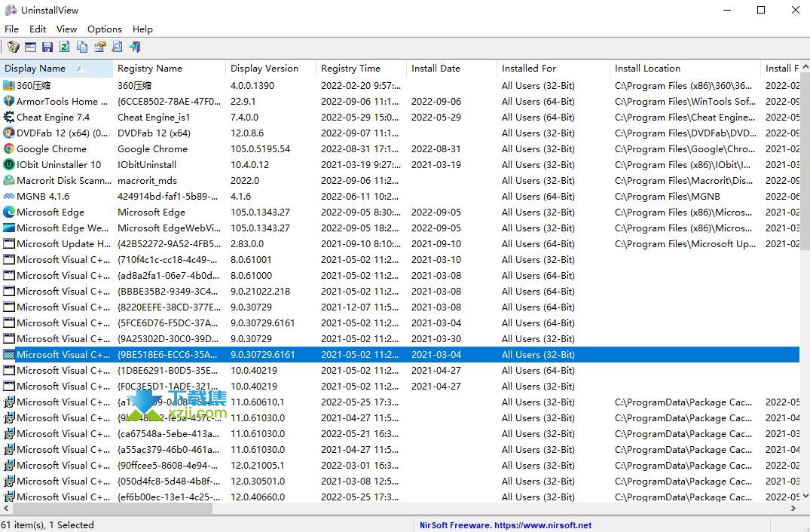Open Properties from the toolbar icon
The width and height of the screenshot is (810, 532).
click(x=99, y=47)
